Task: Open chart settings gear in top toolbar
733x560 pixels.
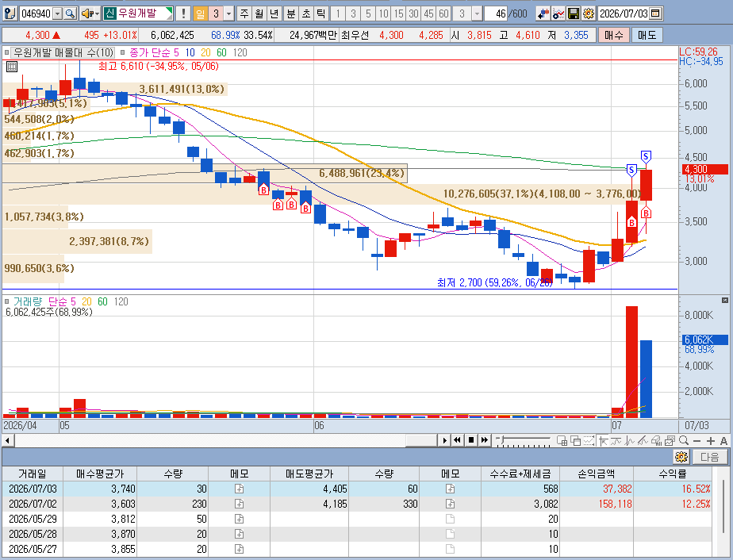Action: coord(589,13)
